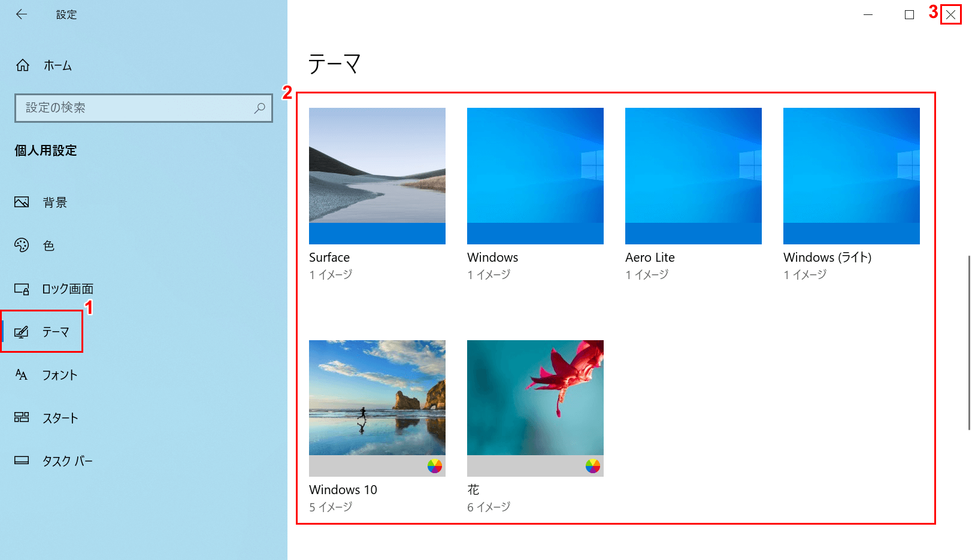Click the Surface theme name label

click(329, 258)
